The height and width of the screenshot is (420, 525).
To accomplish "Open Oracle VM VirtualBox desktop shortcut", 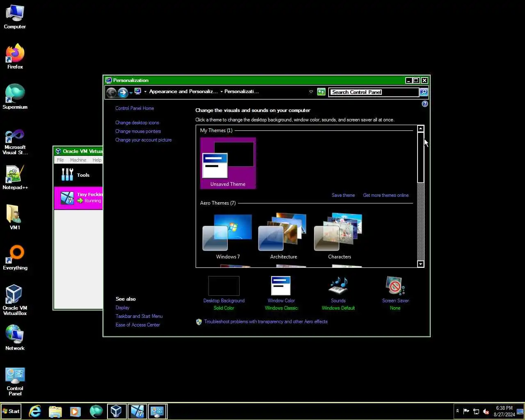I will tap(15, 300).
